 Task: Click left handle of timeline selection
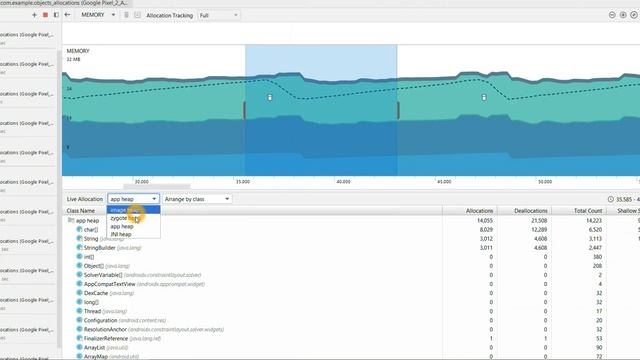click(x=245, y=111)
